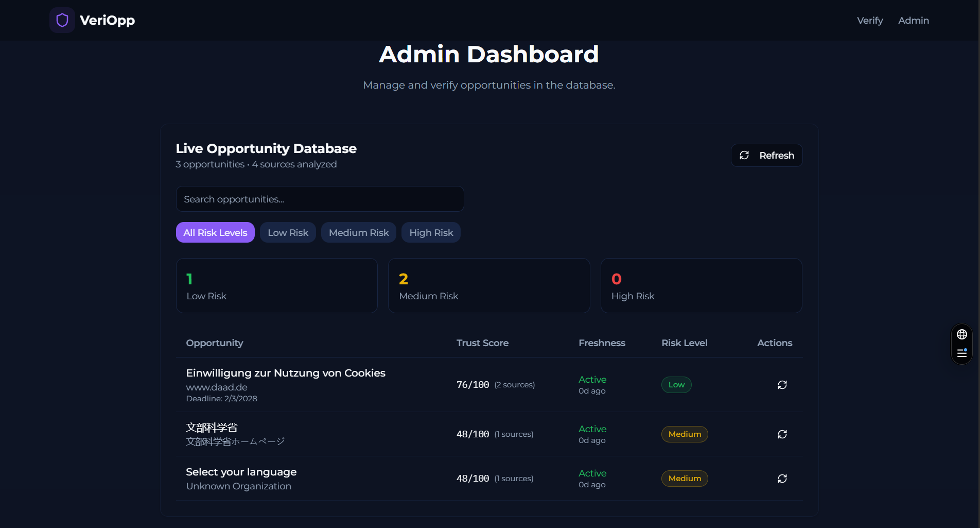Click the 文部科学省ホームページ subtitle
The width and height of the screenshot is (980, 528).
[235, 441]
